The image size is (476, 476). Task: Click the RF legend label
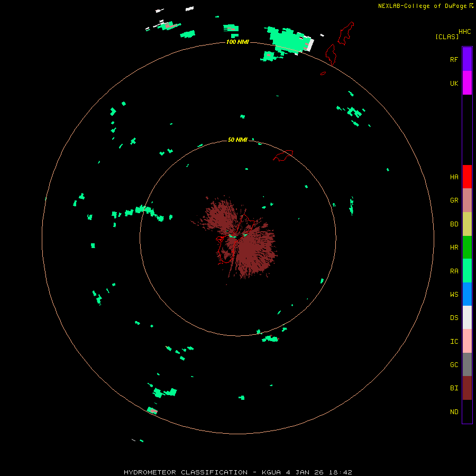click(454, 59)
